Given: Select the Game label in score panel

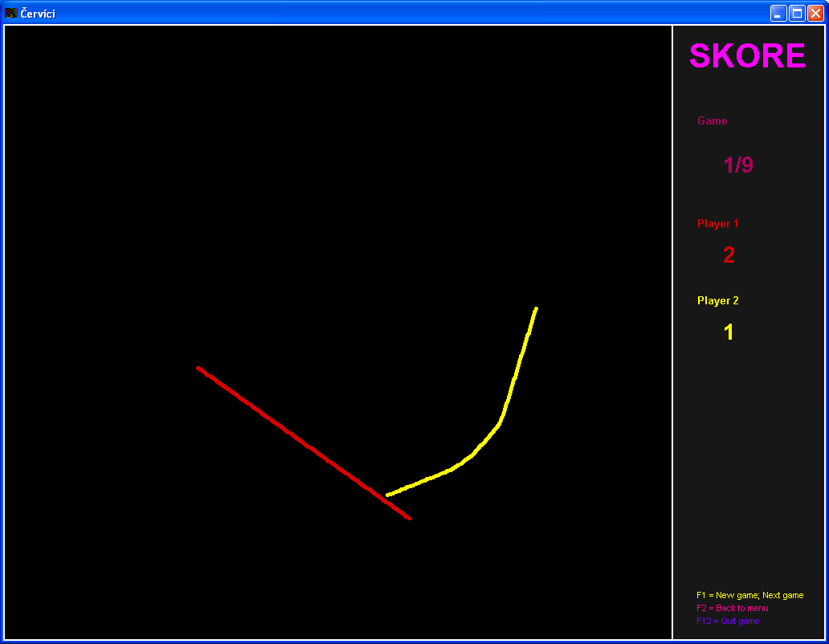Looking at the screenshot, I should [712, 121].
